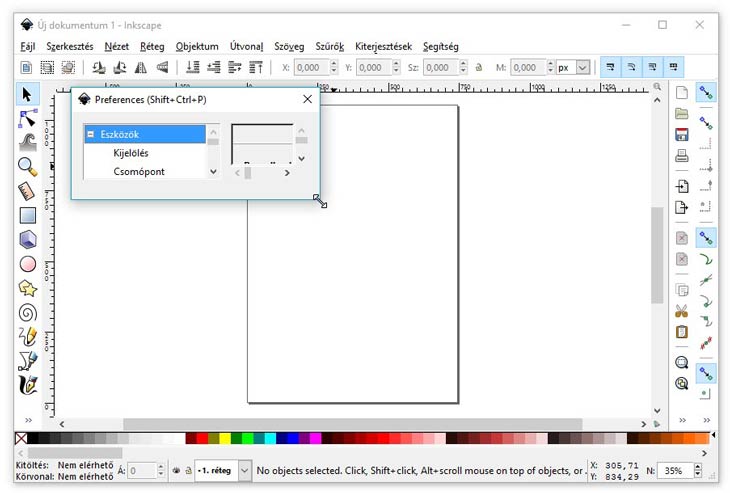Pick the red color swatch in palette
Viewport: 730px width, 493px height.
[x=202, y=438]
